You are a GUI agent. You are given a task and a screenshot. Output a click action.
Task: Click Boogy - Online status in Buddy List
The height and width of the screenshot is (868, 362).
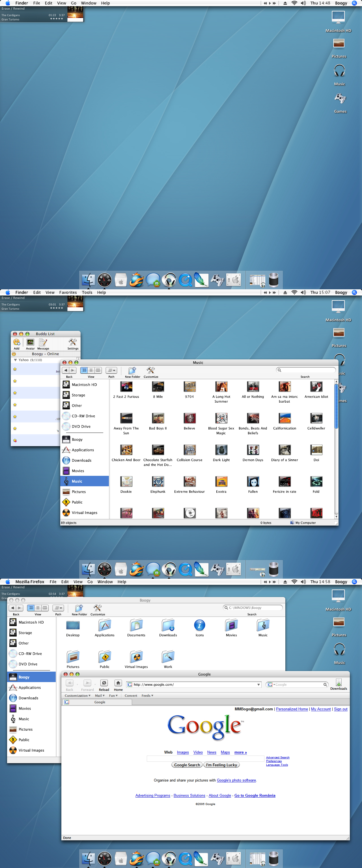click(x=45, y=354)
